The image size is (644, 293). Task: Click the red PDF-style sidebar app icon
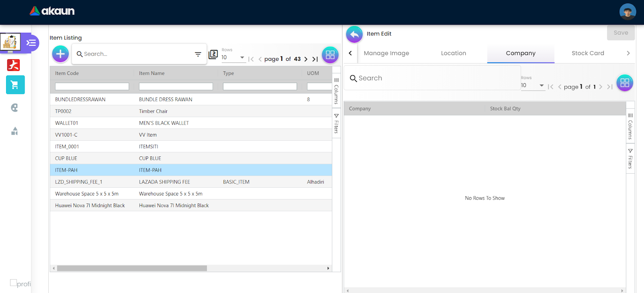click(x=14, y=65)
